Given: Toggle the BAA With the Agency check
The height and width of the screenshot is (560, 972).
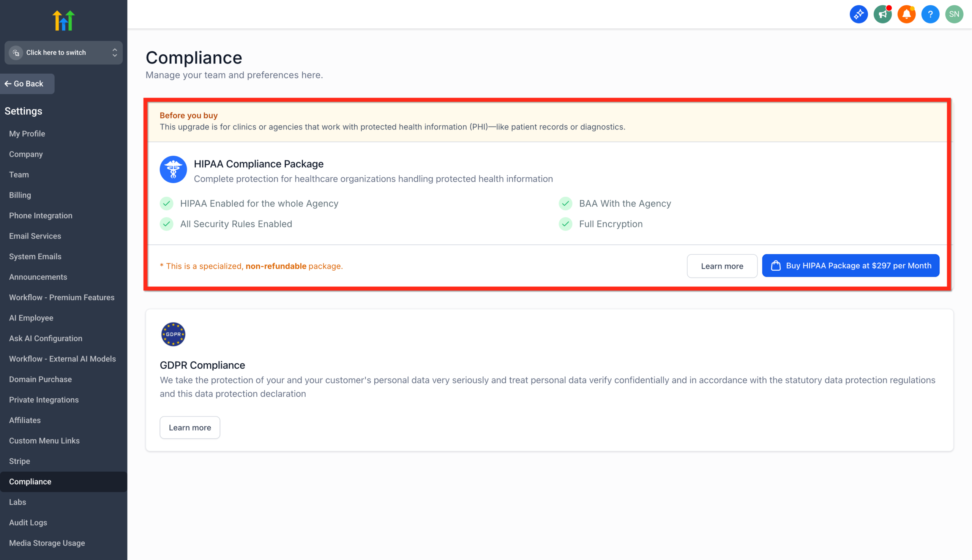Looking at the screenshot, I should coord(565,203).
